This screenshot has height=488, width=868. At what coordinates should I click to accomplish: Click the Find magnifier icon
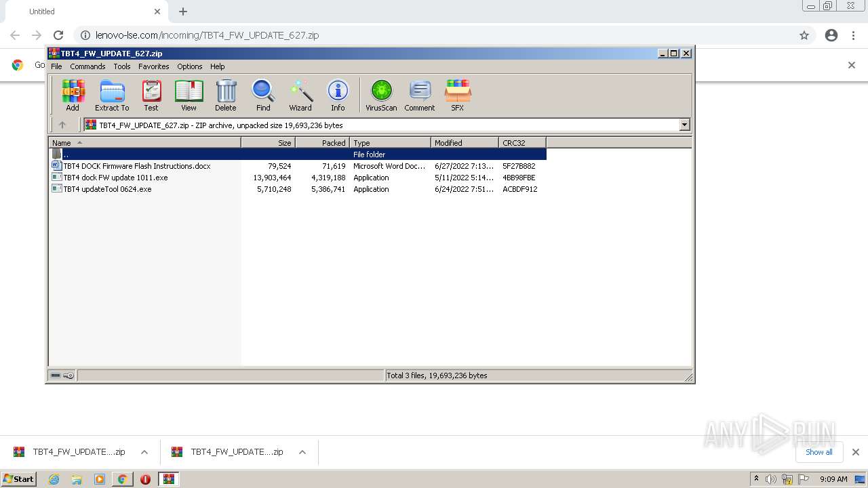coord(263,95)
